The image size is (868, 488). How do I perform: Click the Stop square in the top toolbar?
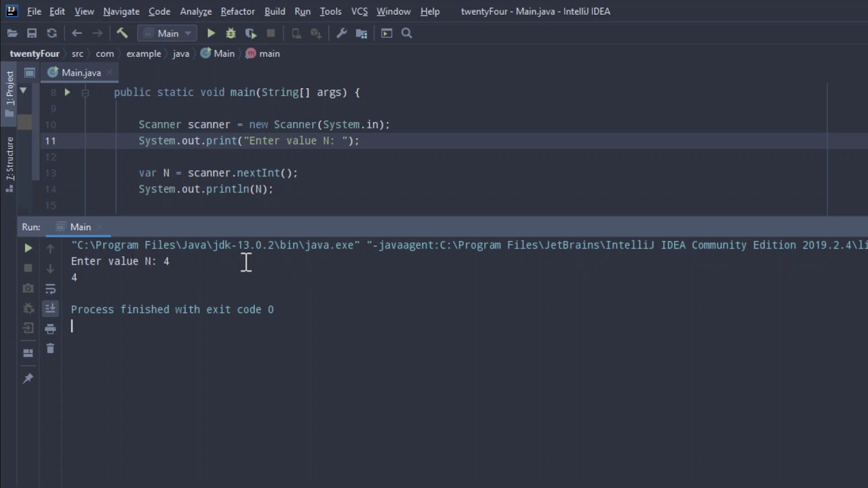(271, 33)
